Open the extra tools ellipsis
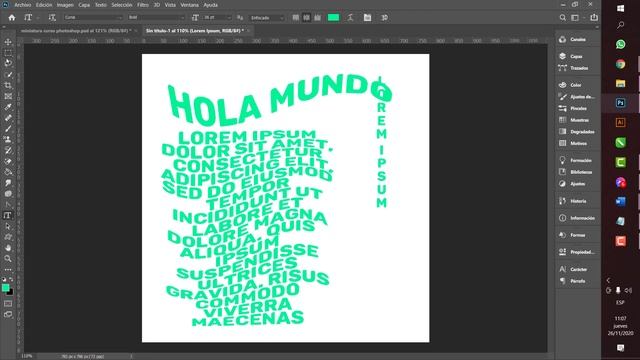 pos(8,270)
